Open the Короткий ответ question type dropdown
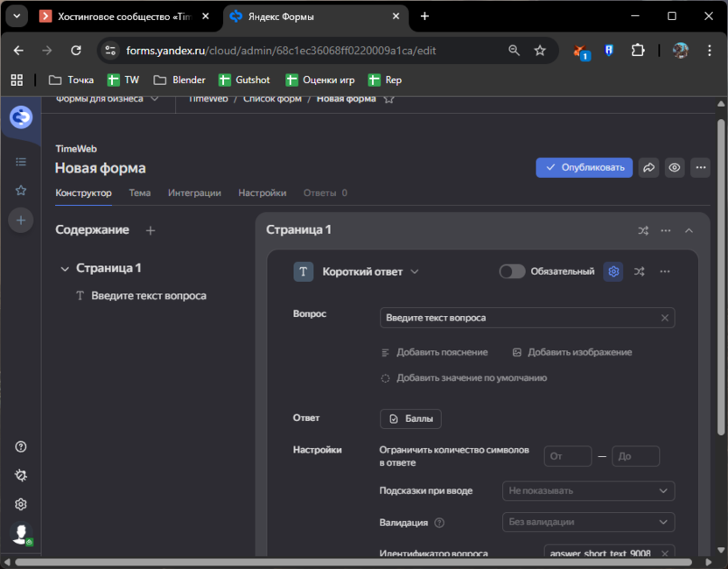The width and height of the screenshot is (728, 569). pos(370,271)
